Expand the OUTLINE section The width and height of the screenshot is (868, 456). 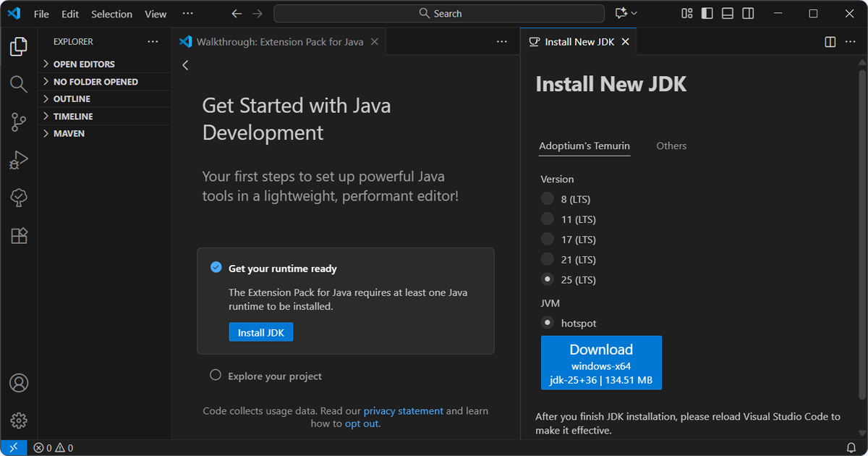tap(72, 99)
